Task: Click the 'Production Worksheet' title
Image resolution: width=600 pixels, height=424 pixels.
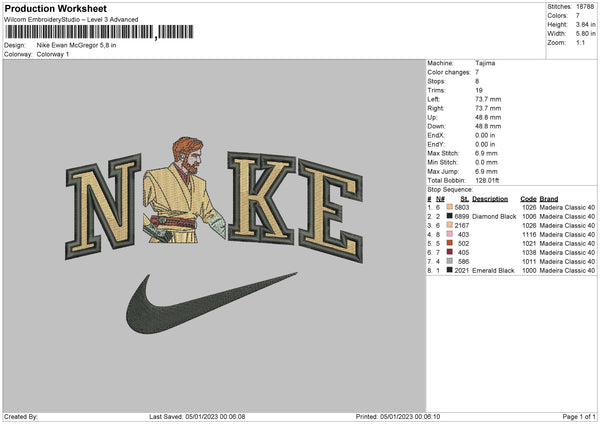Action: (56, 8)
